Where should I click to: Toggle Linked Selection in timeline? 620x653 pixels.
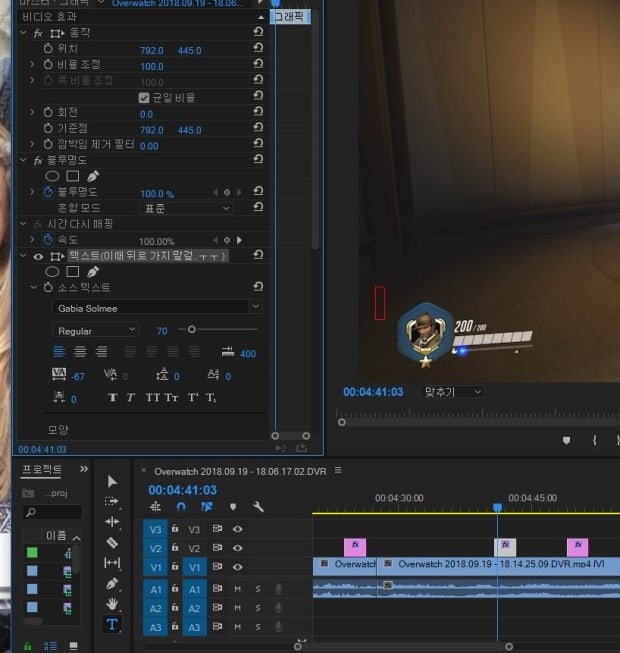(207, 506)
